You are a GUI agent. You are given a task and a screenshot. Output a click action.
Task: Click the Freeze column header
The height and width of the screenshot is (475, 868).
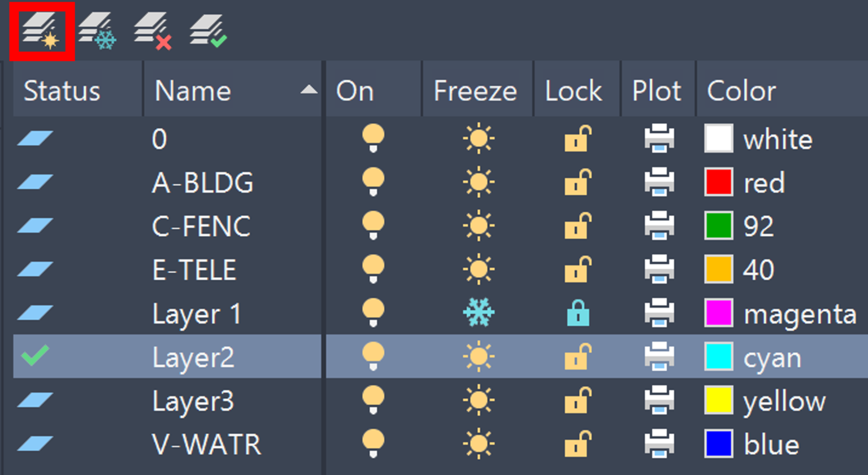[x=475, y=90]
